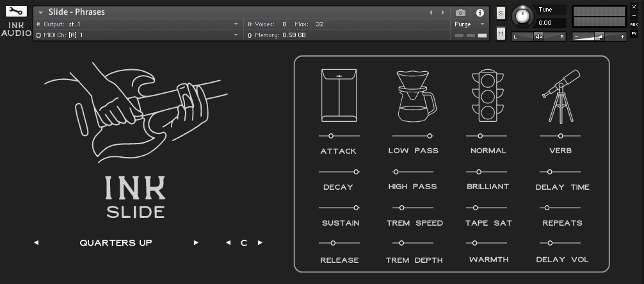Click the telescope icon above Verb
644x284 pixels.
pyautogui.click(x=560, y=96)
